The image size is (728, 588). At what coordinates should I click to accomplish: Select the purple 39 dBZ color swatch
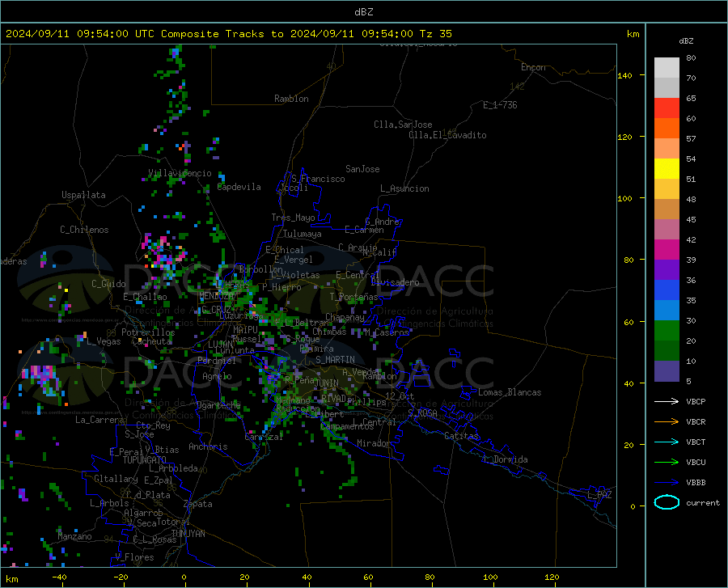pos(667,269)
